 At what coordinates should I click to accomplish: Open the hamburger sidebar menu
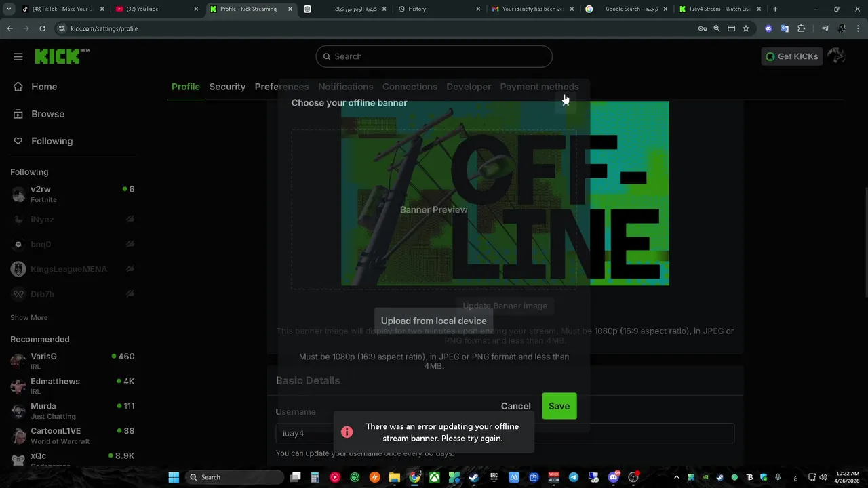(18, 56)
